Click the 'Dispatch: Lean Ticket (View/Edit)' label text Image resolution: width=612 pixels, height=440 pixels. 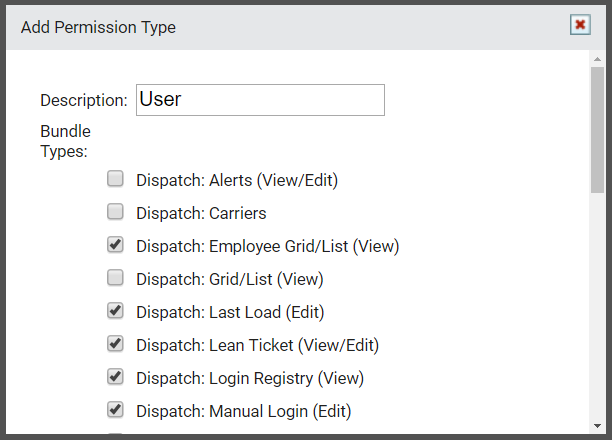click(258, 346)
